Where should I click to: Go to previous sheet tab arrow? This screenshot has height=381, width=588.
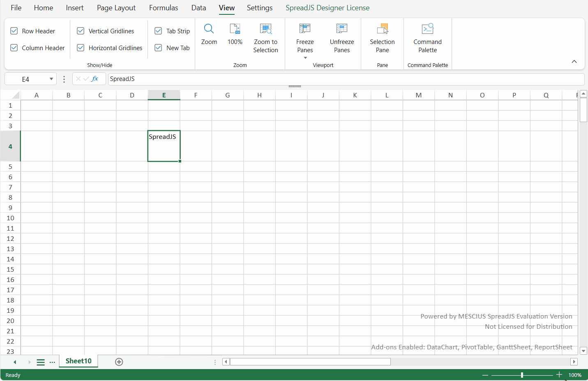(15, 362)
